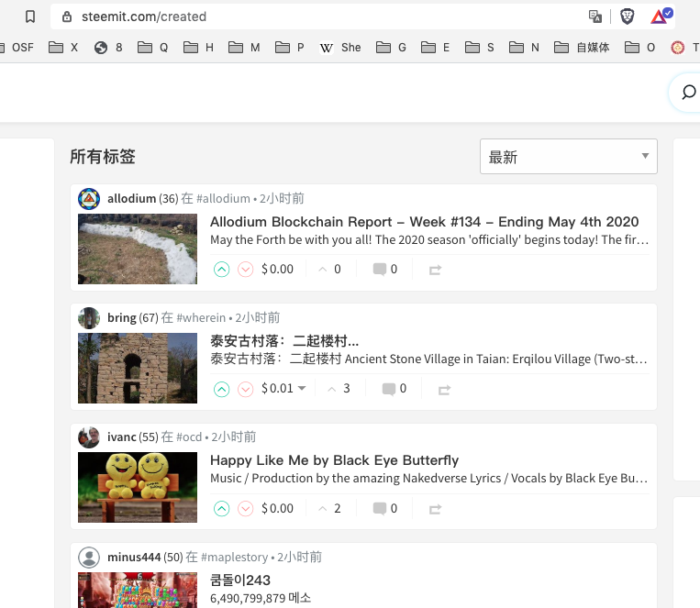This screenshot has width=700, height=608.
Task: Click the translate page icon
Action: (x=595, y=17)
